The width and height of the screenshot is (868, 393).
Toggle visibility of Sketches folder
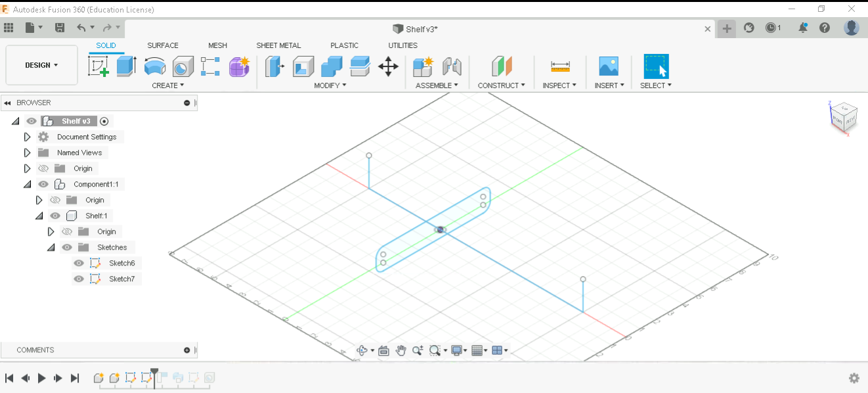tap(67, 247)
